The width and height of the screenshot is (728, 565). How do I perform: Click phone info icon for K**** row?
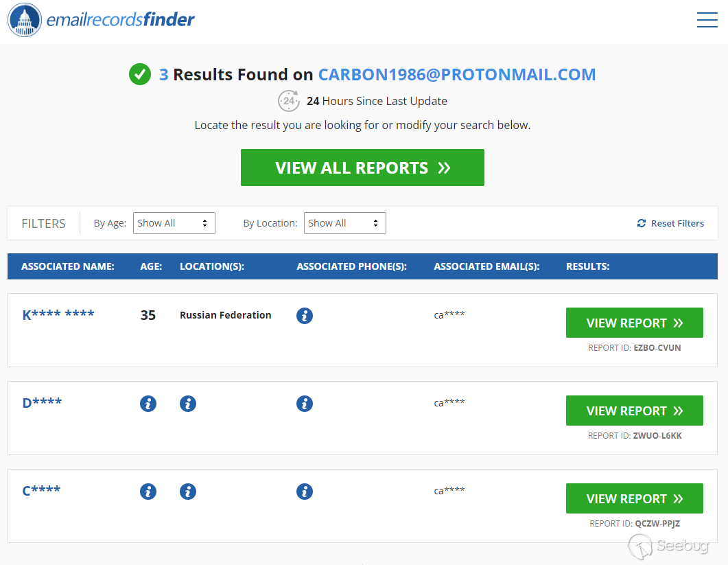point(305,316)
